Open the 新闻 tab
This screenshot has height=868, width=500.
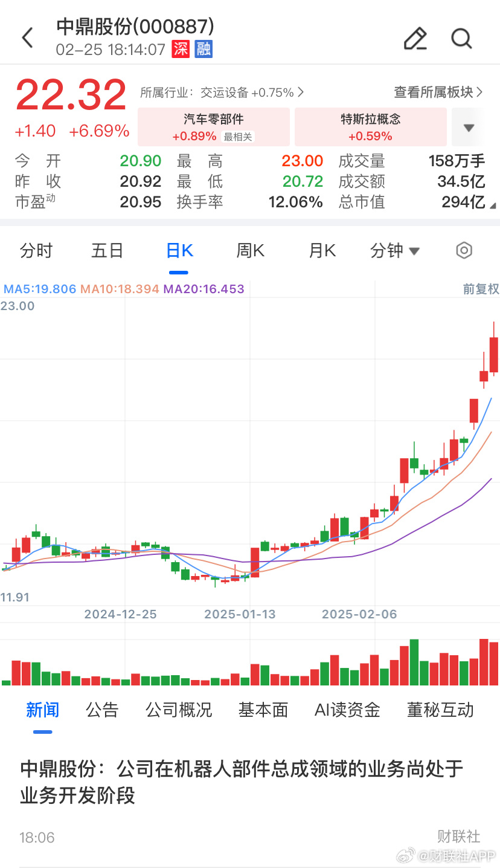point(42,710)
